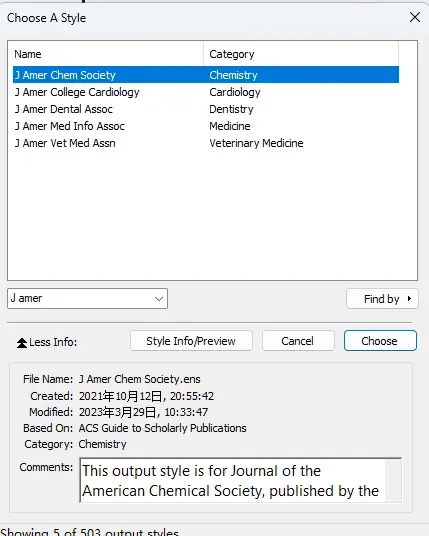Screen dimensions: 429x536
Task: Select J Amer Med Info Assoc row
Action: pos(206,126)
